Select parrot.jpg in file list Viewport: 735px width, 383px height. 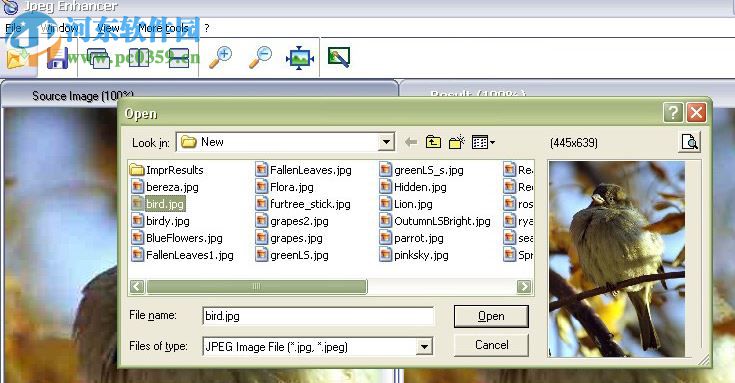[x=411, y=238]
